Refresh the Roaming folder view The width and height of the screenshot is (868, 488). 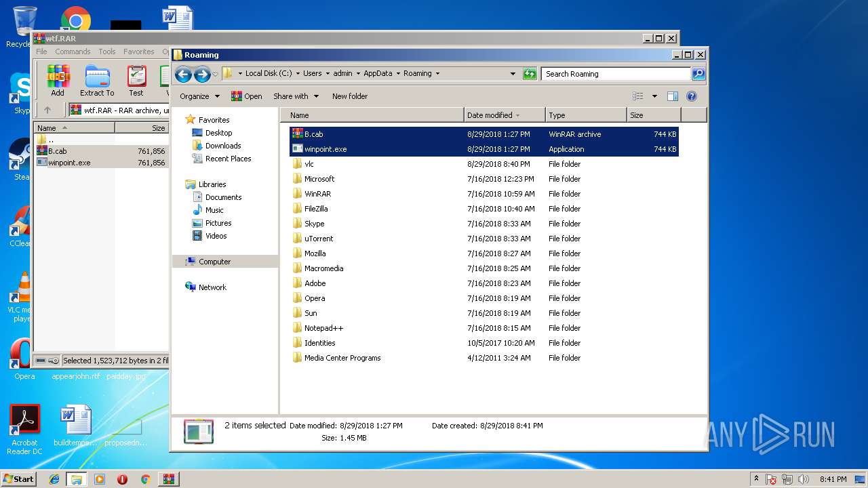point(530,74)
